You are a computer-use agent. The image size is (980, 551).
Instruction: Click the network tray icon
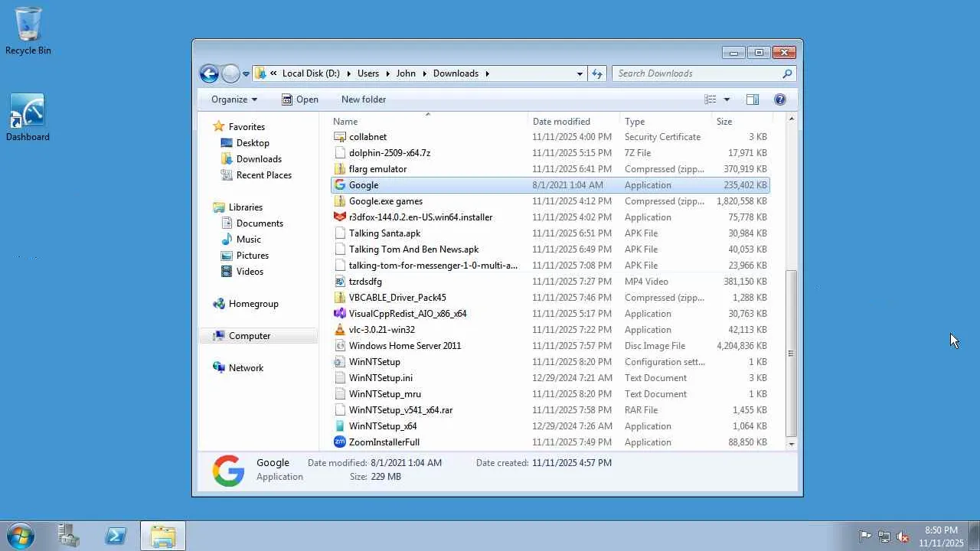click(x=884, y=536)
